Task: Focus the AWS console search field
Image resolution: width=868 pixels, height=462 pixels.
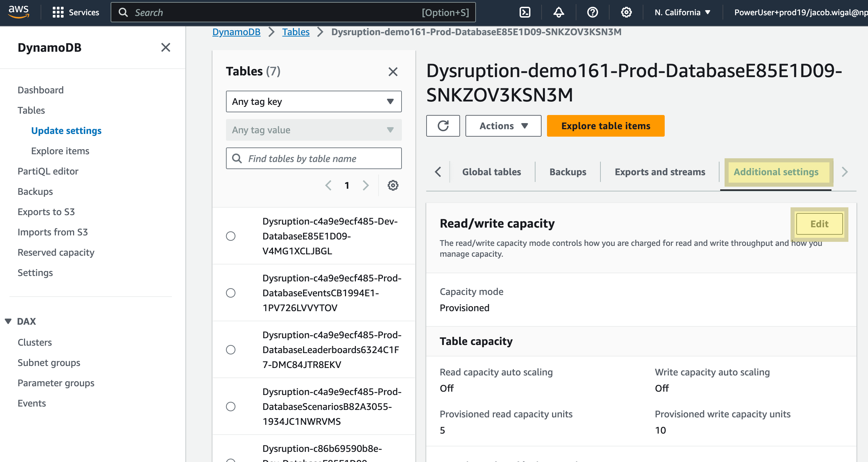Action: pyautogui.click(x=293, y=13)
